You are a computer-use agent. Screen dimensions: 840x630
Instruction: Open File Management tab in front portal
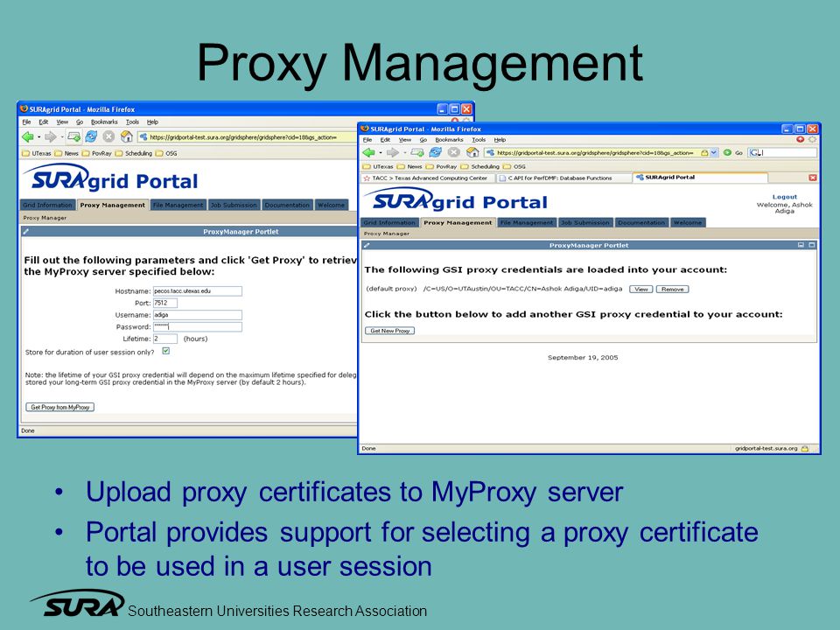tap(527, 222)
